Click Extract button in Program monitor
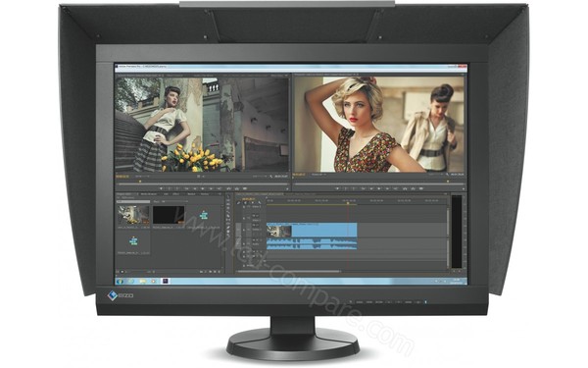The width and height of the screenshot is (588, 368). tap(413, 188)
